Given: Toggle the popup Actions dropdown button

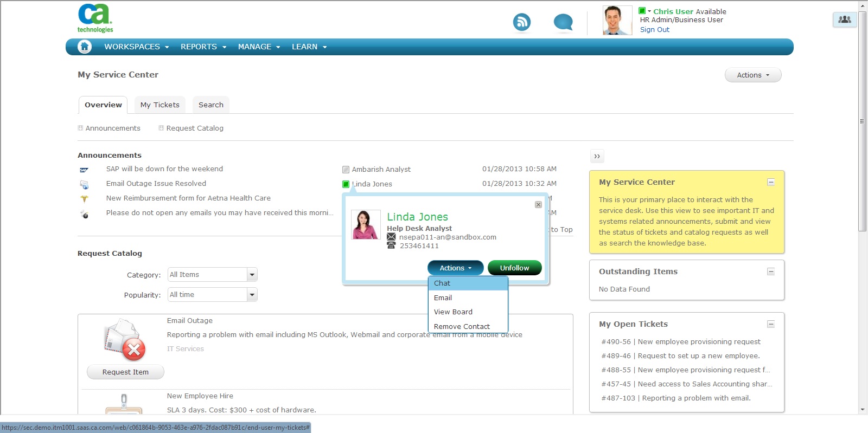Looking at the screenshot, I should tap(455, 268).
